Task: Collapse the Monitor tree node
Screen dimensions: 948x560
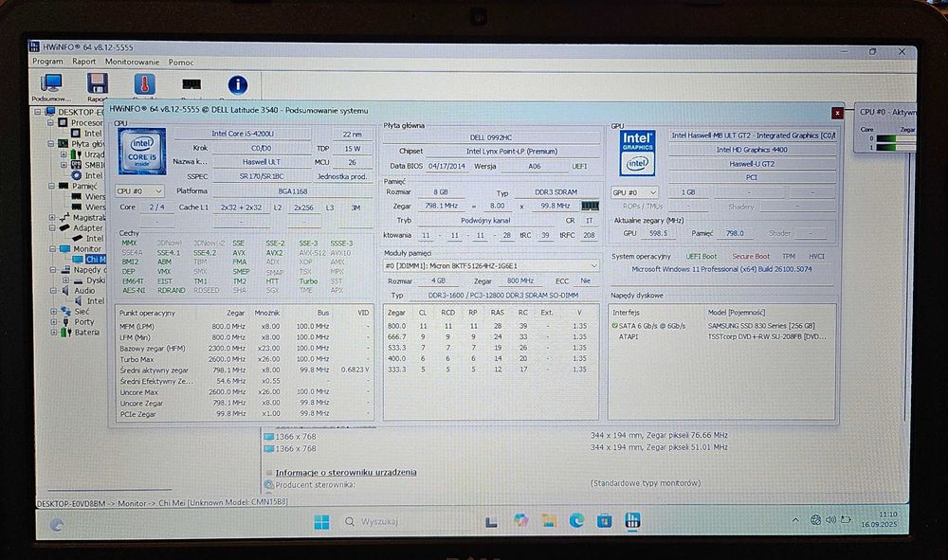Action: [52, 249]
